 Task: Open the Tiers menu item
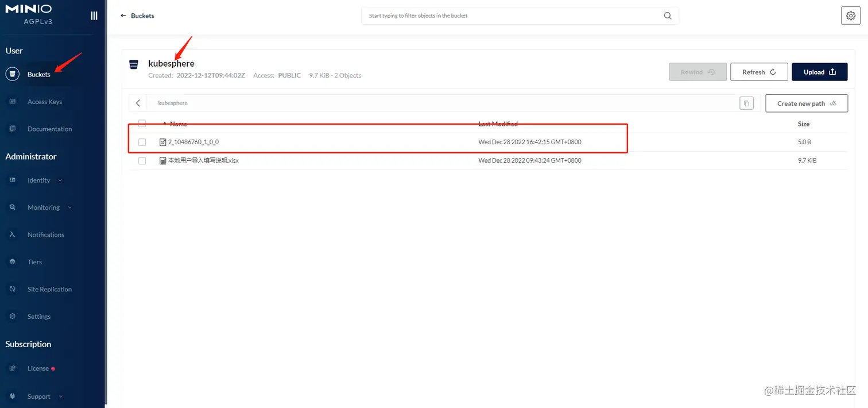pyautogui.click(x=35, y=262)
